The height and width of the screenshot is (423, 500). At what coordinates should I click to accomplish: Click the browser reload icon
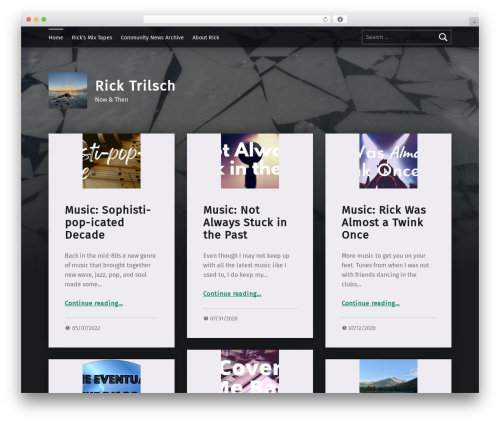coord(325,20)
